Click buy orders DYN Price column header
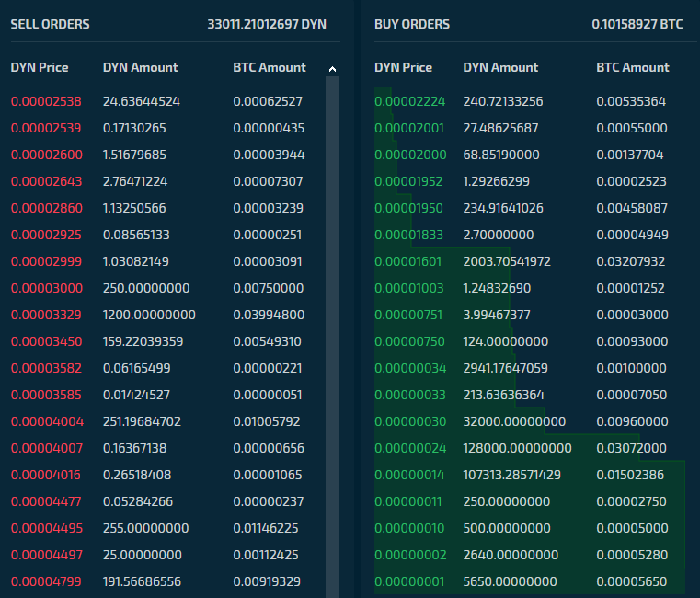Image resolution: width=700 pixels, height=598 pixels. coord(403,67)
